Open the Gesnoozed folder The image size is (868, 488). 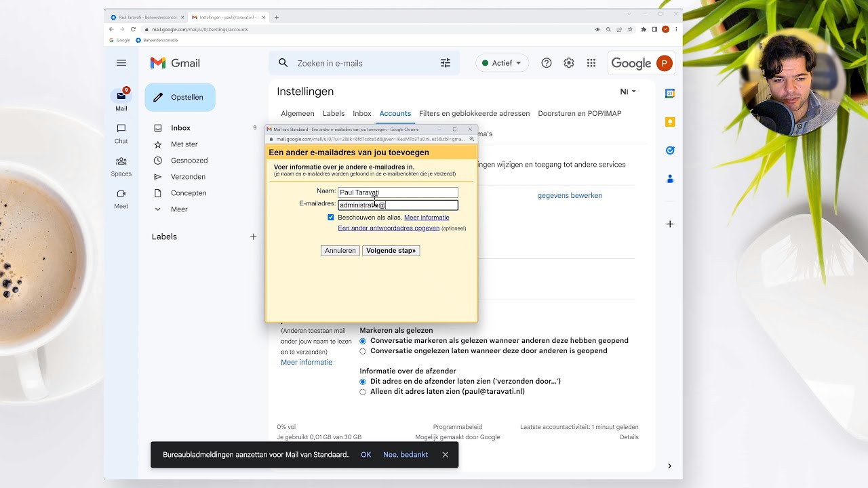(189, 161)
